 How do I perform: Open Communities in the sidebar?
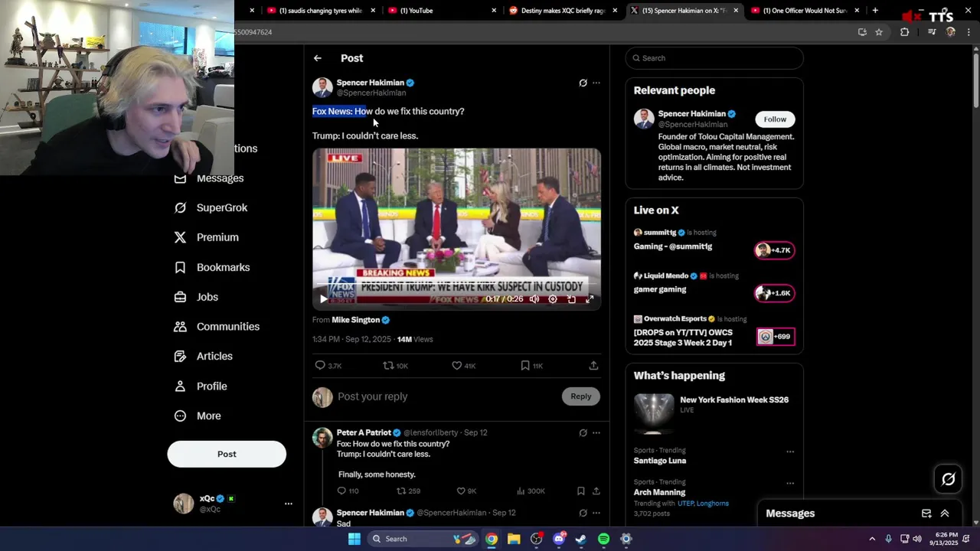coord(217,327)
